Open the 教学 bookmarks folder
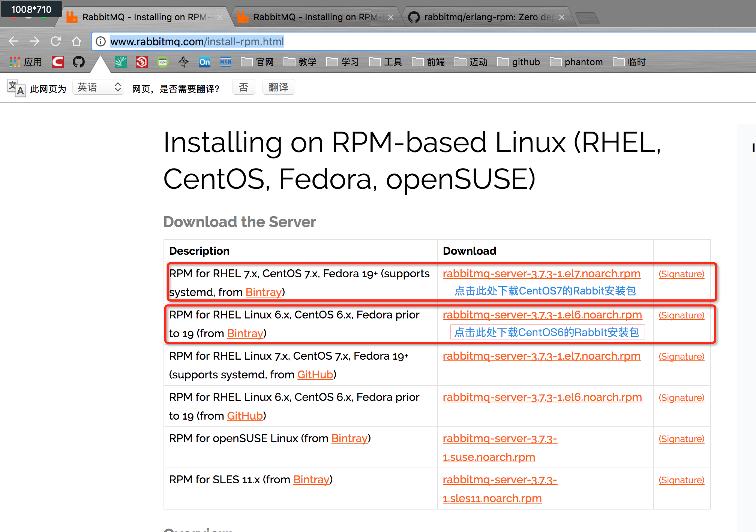 click(300, 62)
